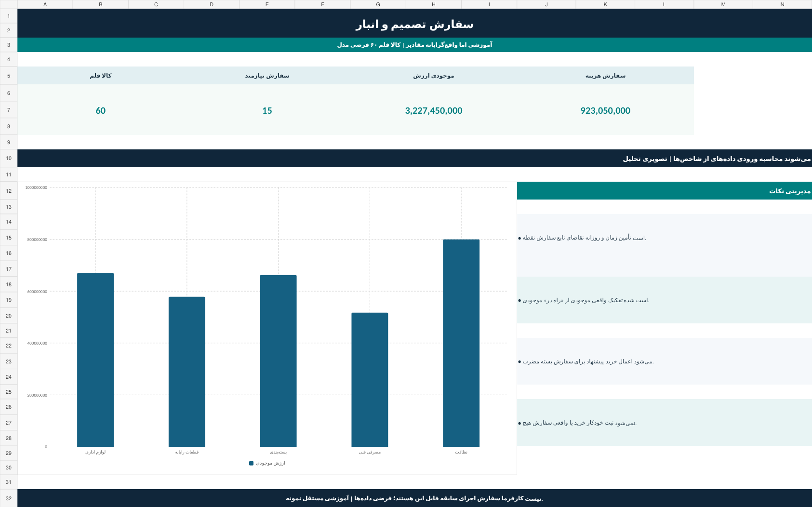Click the title cell سفارش تصمیم و انبار

414,23
